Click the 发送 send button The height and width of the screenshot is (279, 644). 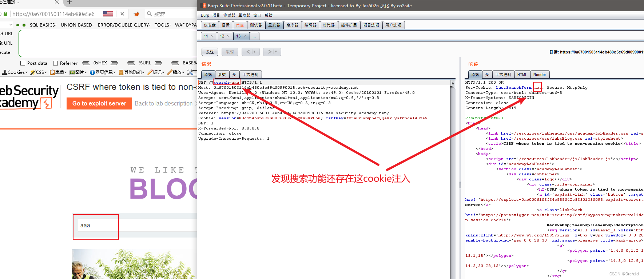point(210,52)
